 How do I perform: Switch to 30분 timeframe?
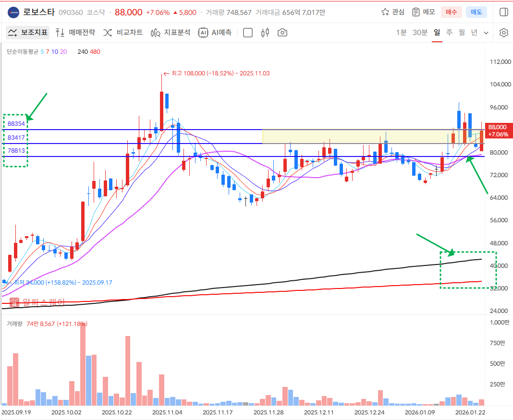420,33
